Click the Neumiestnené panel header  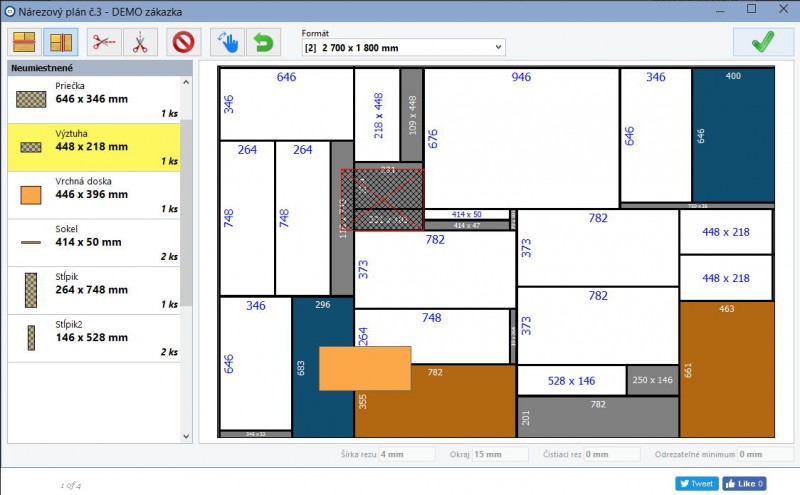pyautogui.click(x=99, y=68)
